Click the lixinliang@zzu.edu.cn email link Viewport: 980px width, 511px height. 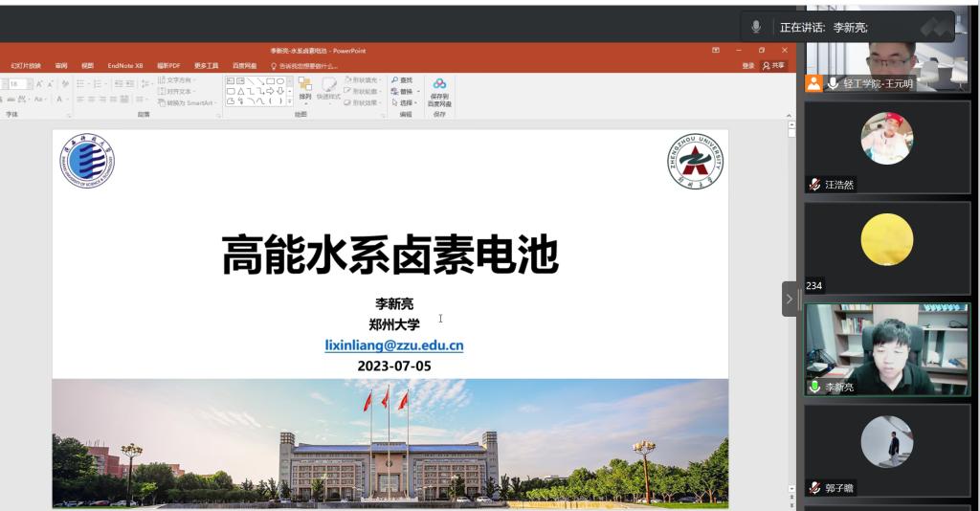point(394,345)
